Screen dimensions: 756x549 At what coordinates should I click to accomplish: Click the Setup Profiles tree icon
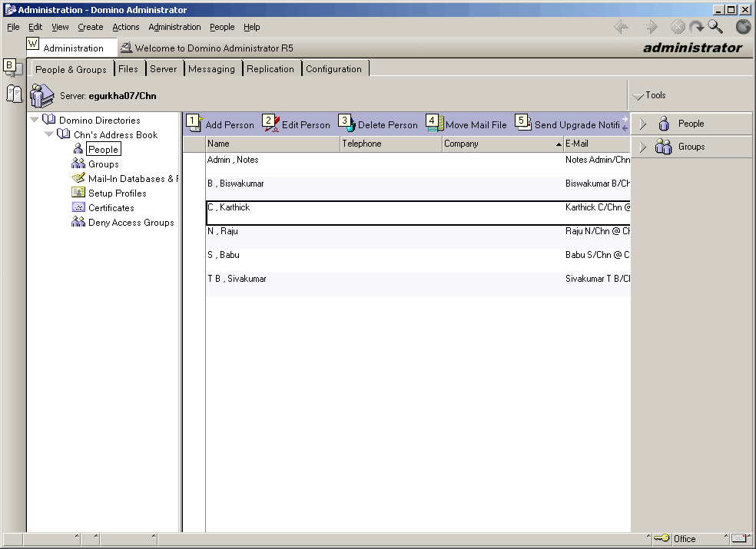[78, 192]
